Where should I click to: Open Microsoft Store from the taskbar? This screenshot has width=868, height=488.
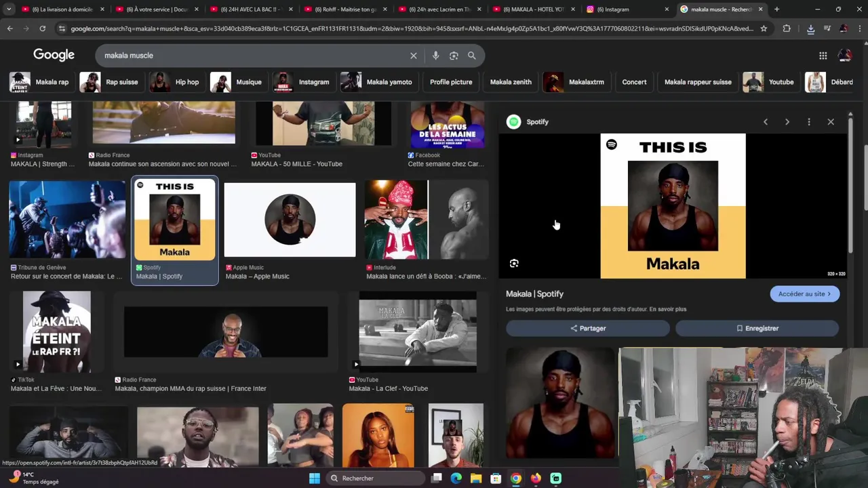click(496, 479)
